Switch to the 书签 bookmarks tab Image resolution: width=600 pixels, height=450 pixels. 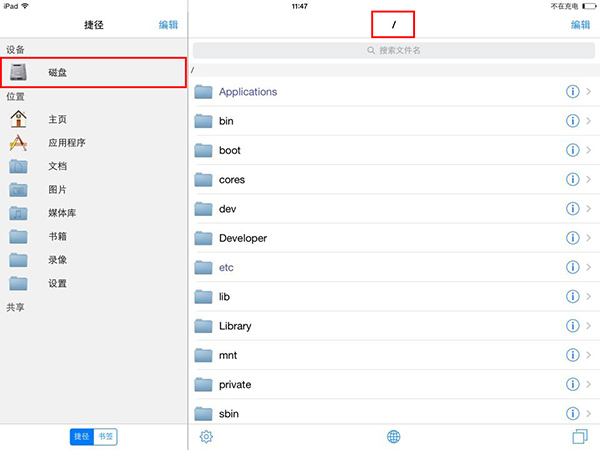tap(106, 437)
